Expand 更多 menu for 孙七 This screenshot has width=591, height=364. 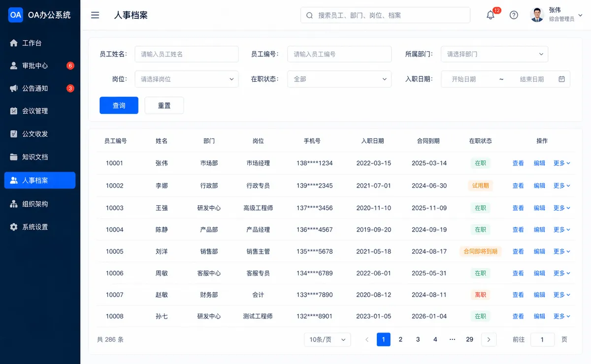tap(562, 316)
